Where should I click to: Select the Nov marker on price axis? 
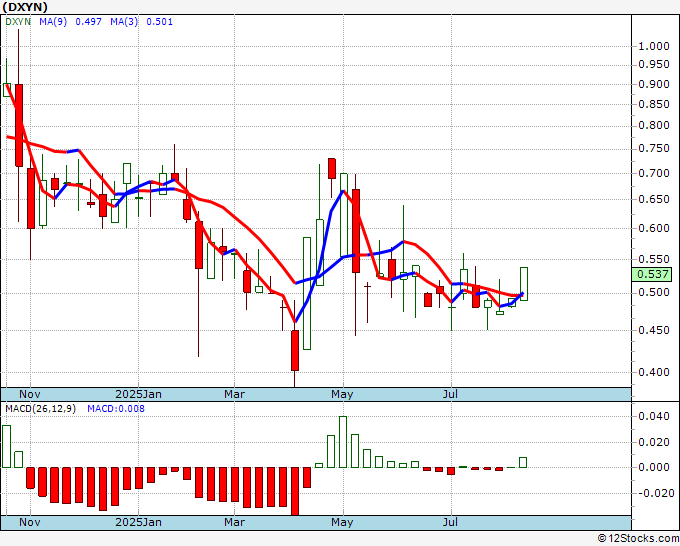pyautogui.click(x=32, y=394)
